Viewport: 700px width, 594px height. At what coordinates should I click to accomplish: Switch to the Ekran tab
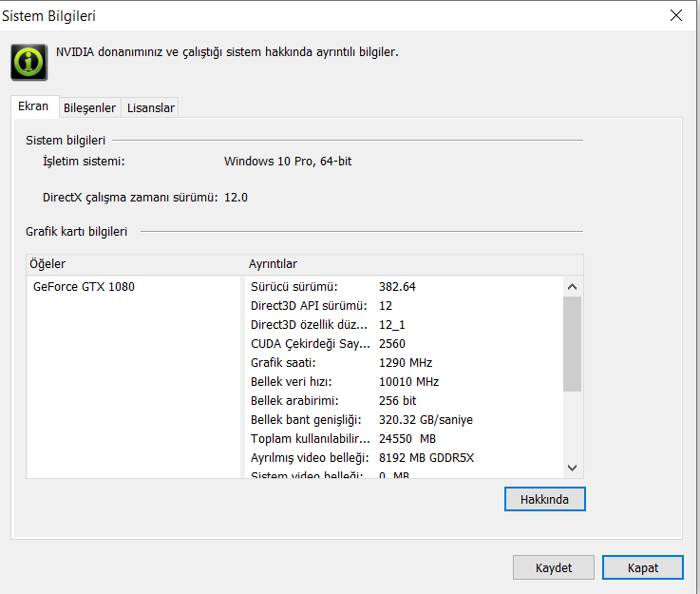click(x=33, y=106)
